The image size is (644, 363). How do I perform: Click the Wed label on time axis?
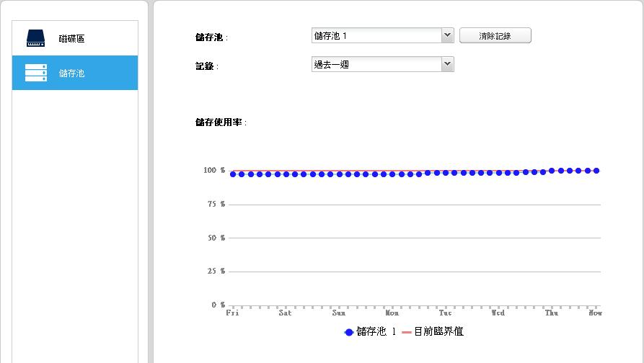pyautogui.click(x=498, y=313)
